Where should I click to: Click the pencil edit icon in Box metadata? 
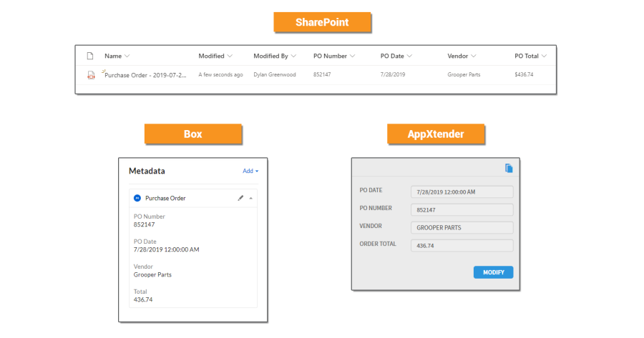pos(240,198)
